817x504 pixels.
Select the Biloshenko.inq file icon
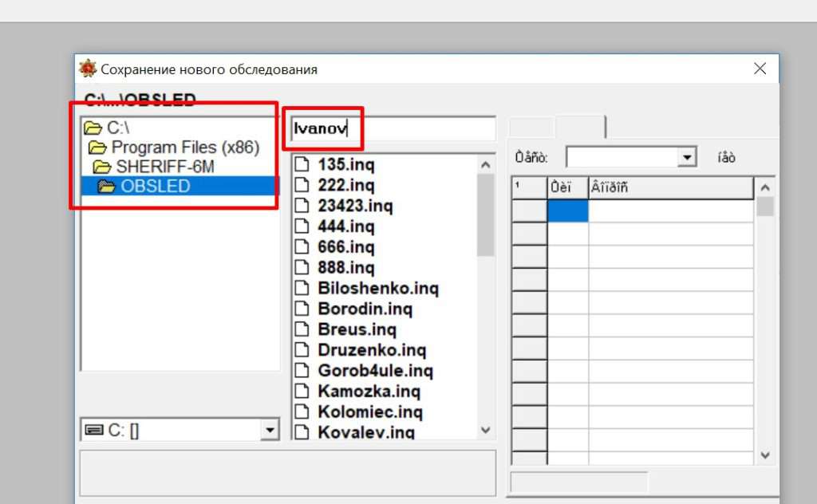(x=302, y=289)
